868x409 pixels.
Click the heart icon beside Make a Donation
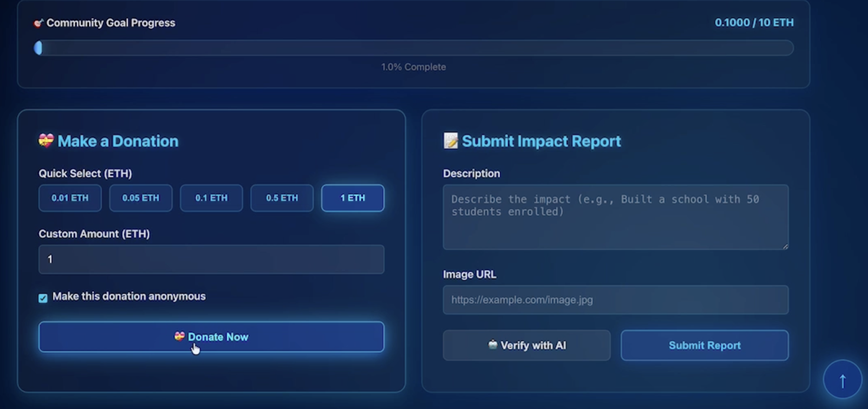tap(46, 140)
